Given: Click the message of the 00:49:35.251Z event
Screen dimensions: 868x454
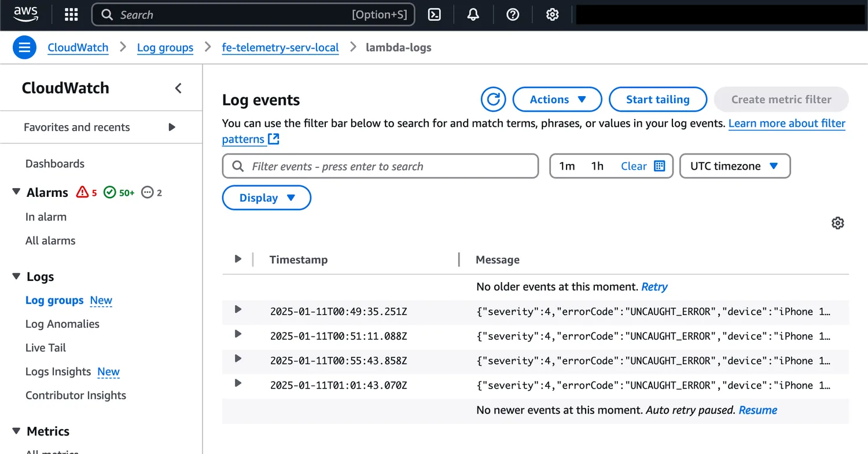Looking at the screenshot, I should pyautogui.click(x=653, y=312).
